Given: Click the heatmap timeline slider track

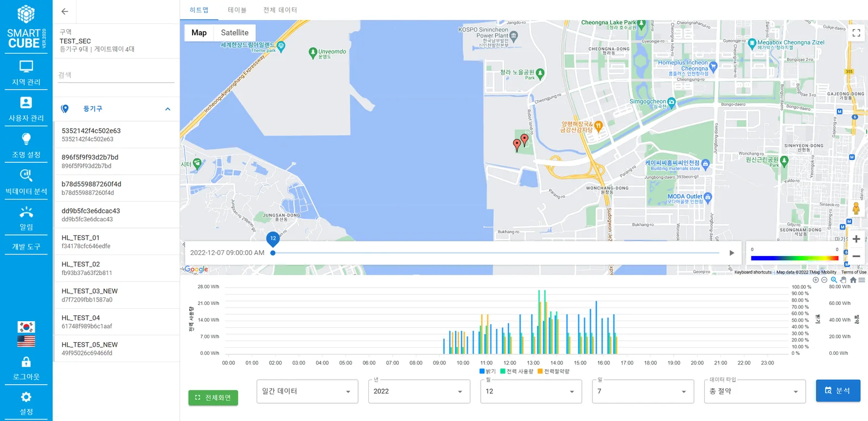Looking at the screenshot, I should pos(496,253).
